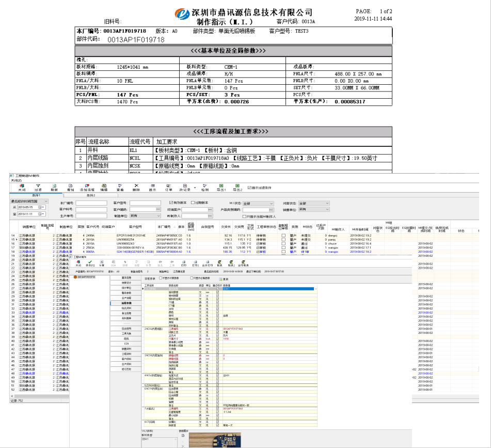Open the 最后修改时间范围 dropdown
This screenshot has height=448, width=491.
(x=46, y=201)
